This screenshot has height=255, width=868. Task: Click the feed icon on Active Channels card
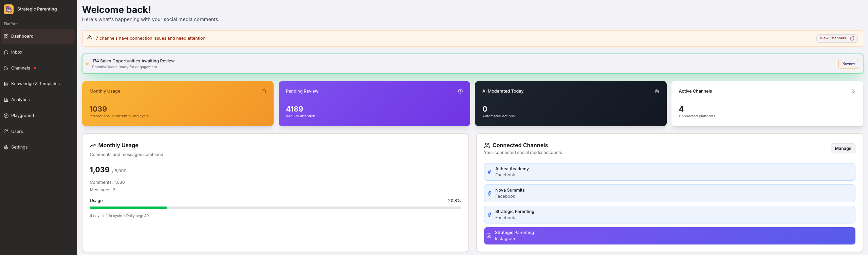pyautogui.click(x=853, y=92)
